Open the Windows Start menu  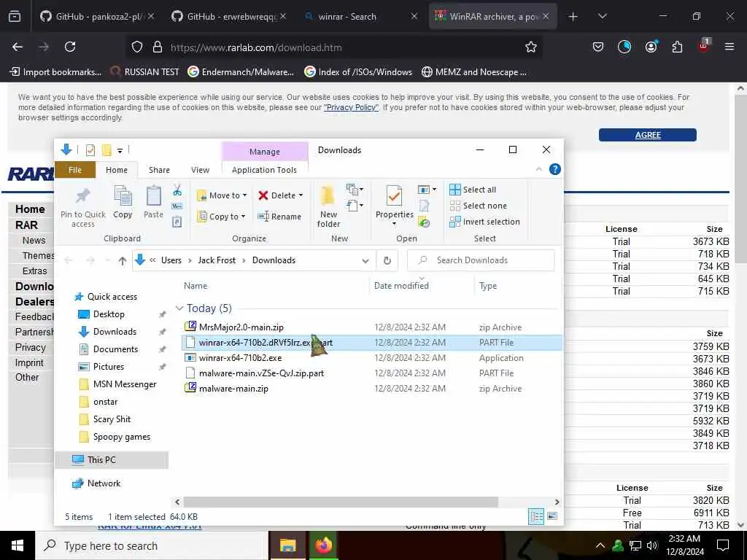18,545
